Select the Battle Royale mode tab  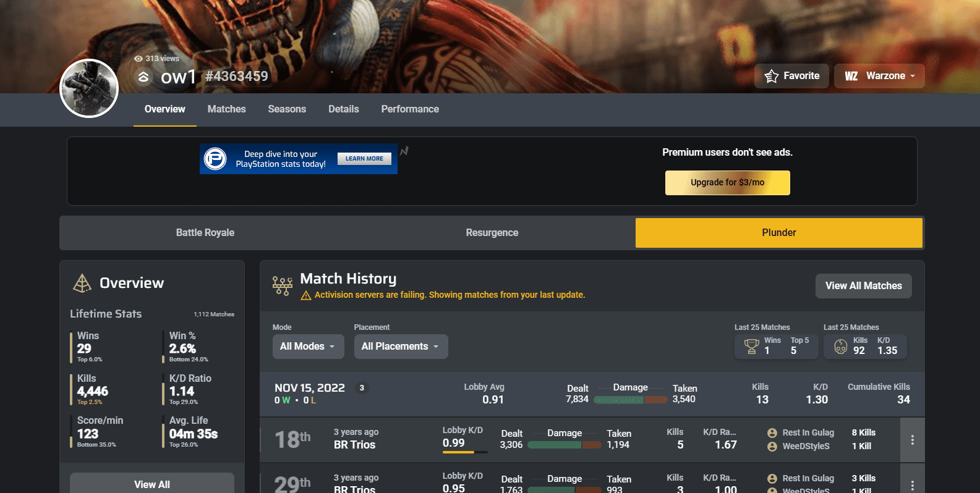click(205, 233)
